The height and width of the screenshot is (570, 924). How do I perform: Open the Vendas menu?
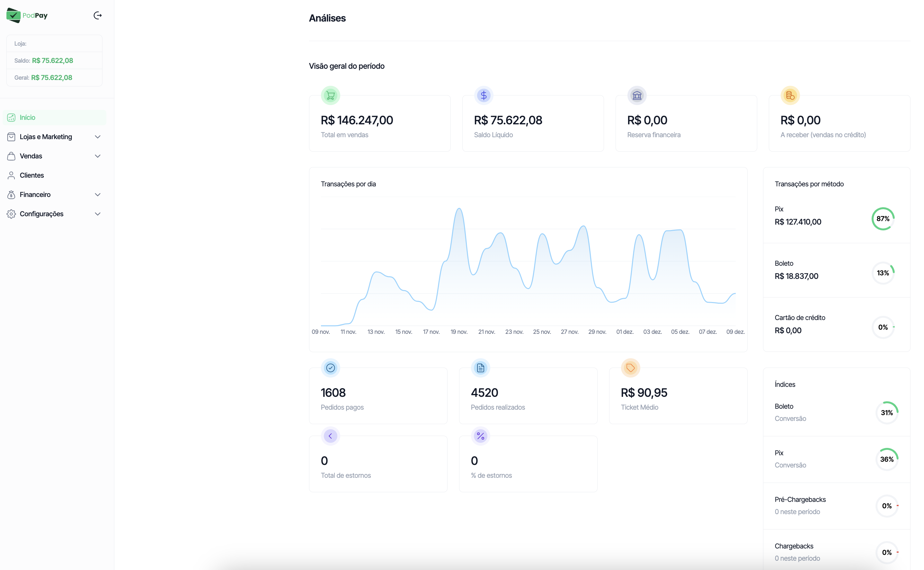point(54,156)
